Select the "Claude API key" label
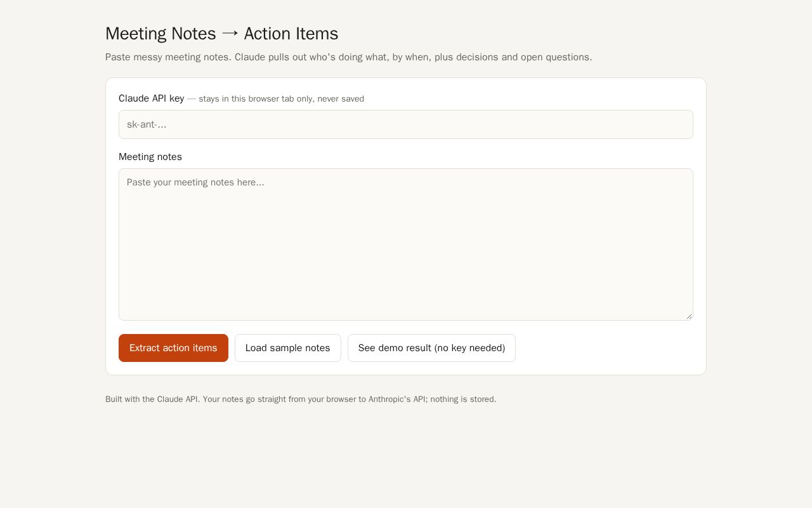Screen dimensions: 812x508 tap(152, 98)
